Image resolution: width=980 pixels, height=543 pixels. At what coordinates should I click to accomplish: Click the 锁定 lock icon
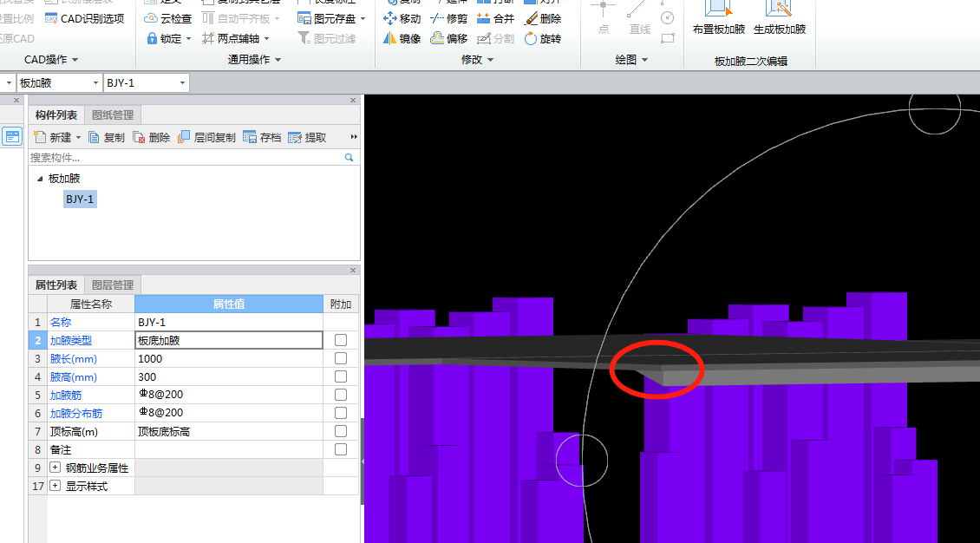coord(152,39)
